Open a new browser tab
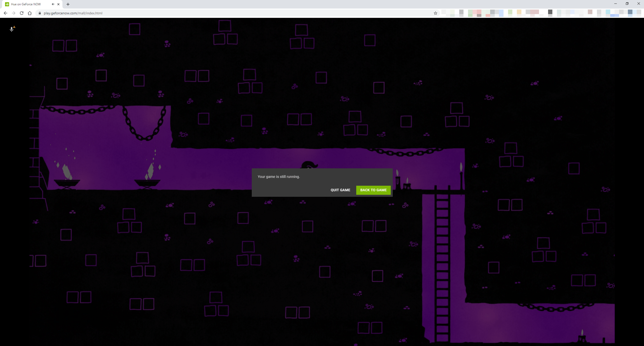This screenshot has height=346, width=644. click(x=68, y=4)
